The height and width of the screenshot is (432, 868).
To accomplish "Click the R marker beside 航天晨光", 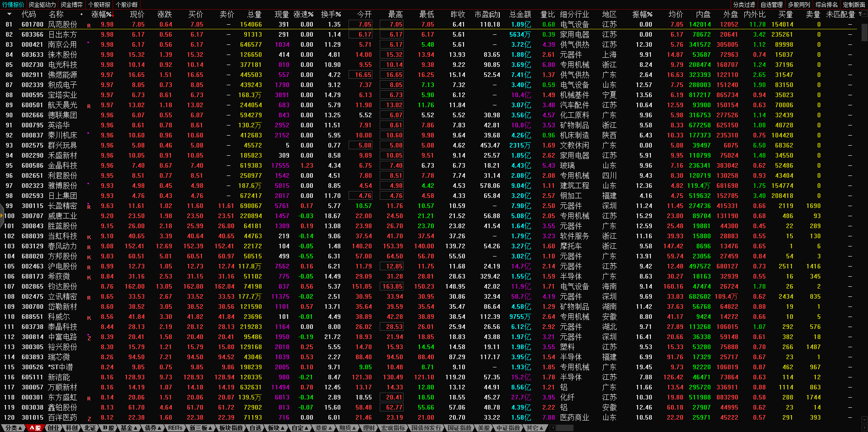I will (x=89, y=106).
